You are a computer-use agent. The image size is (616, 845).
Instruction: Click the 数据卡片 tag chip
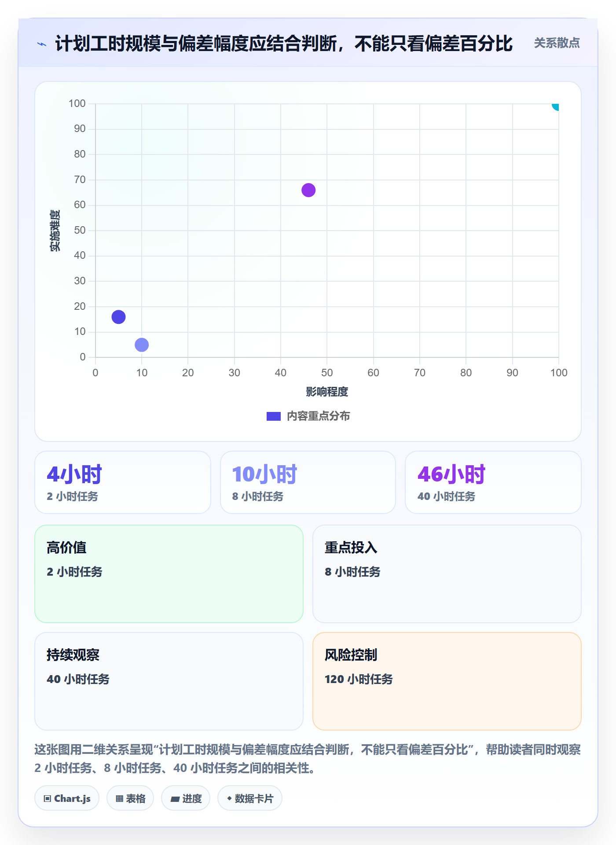pos(250,798)
